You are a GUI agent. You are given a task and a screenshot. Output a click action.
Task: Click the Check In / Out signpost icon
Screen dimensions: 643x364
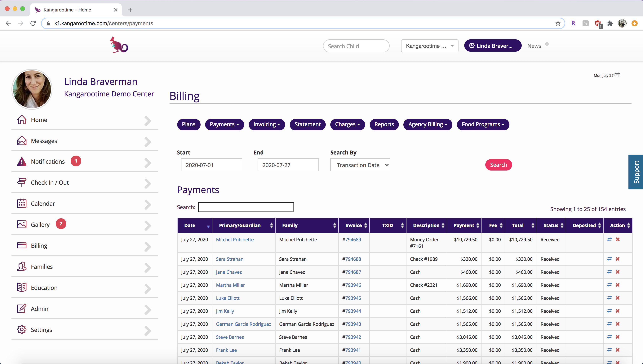(x=22, y=182)
